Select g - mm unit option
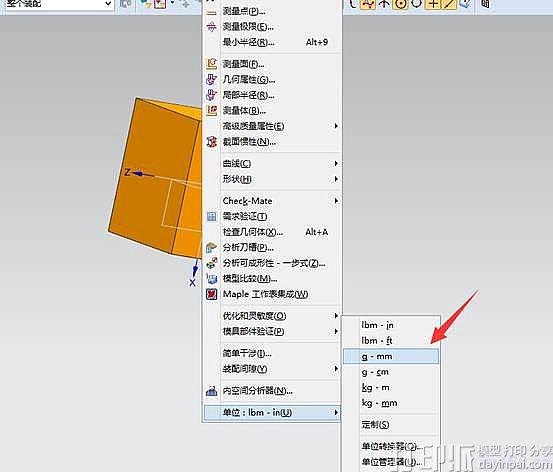Image resolution: width=553 pixels, height=472 pixels. pos(391,356)
